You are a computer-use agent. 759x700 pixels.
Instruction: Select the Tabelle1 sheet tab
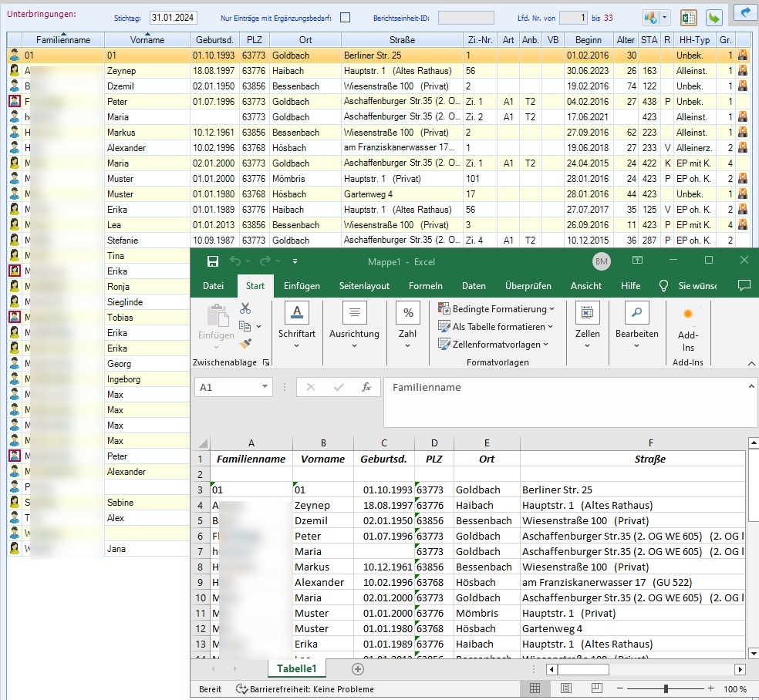(x=297, y=668)
